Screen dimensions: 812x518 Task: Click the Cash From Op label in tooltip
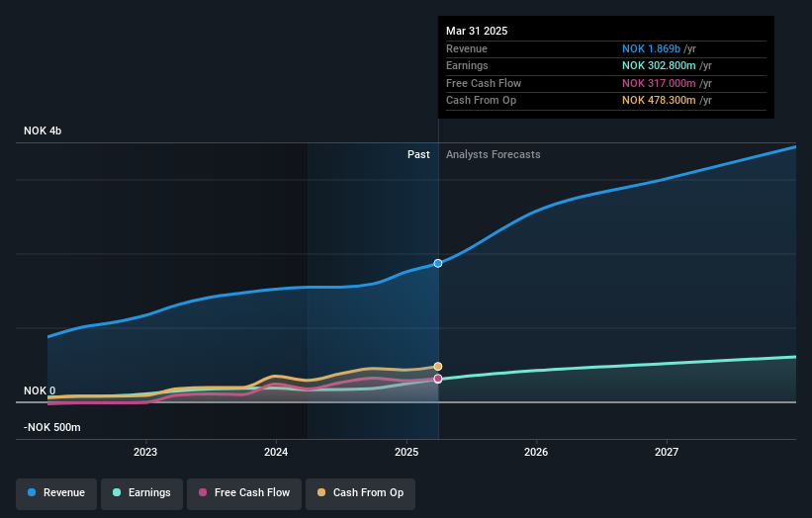tap(481, 101)
